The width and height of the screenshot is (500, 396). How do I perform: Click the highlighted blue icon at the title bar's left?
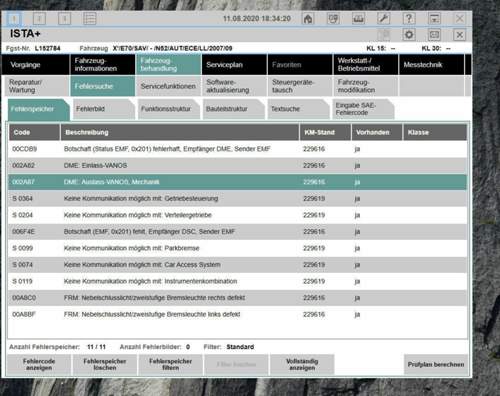(14, 19)
